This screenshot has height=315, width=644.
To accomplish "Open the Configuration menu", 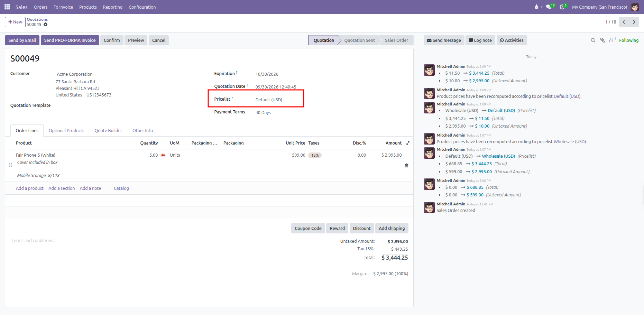I will 142,7.
